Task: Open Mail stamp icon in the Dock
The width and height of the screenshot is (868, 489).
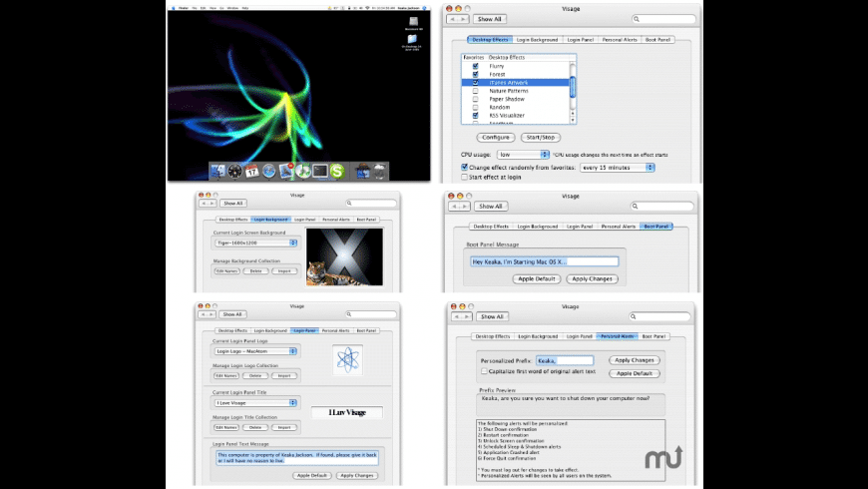Action: (x=286, y=171)
